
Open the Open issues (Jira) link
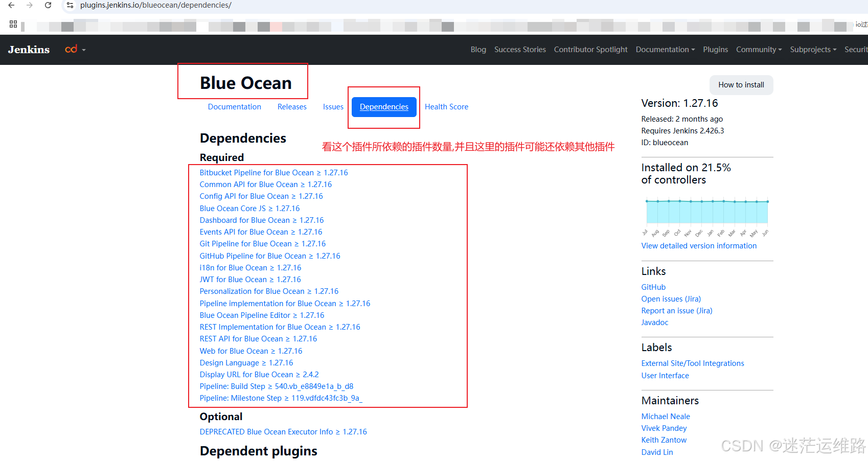point(671,299)
